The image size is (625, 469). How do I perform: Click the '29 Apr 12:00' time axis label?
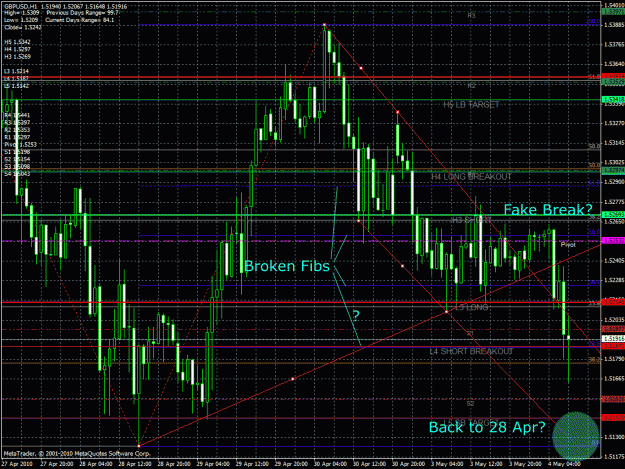(x=252, y=464)
